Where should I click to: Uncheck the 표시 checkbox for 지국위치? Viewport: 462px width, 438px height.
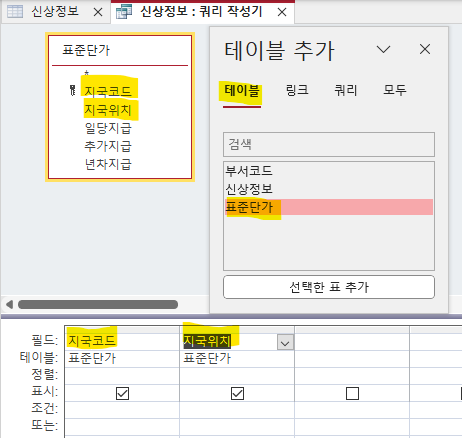237,393
